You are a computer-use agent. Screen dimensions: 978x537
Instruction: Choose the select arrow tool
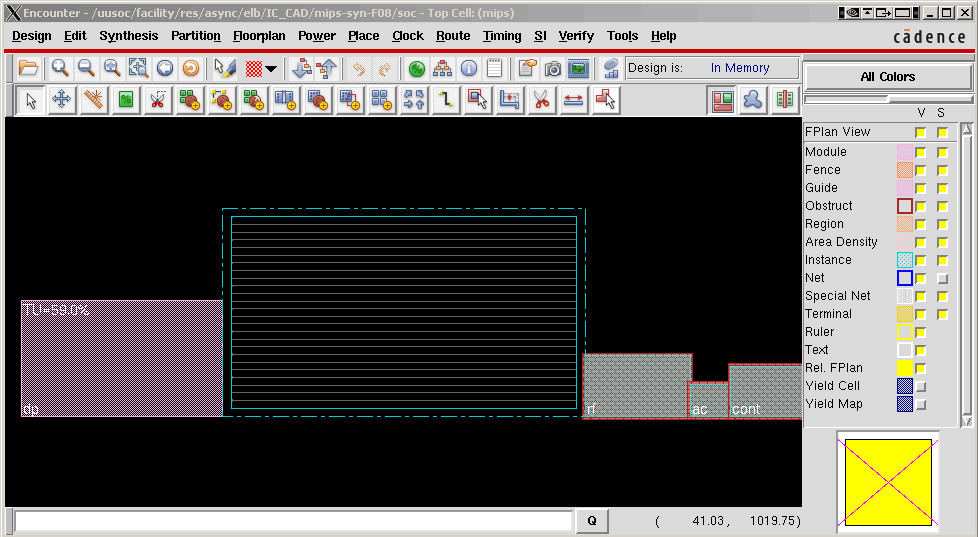pyautogui.click(x=31, y=100)
